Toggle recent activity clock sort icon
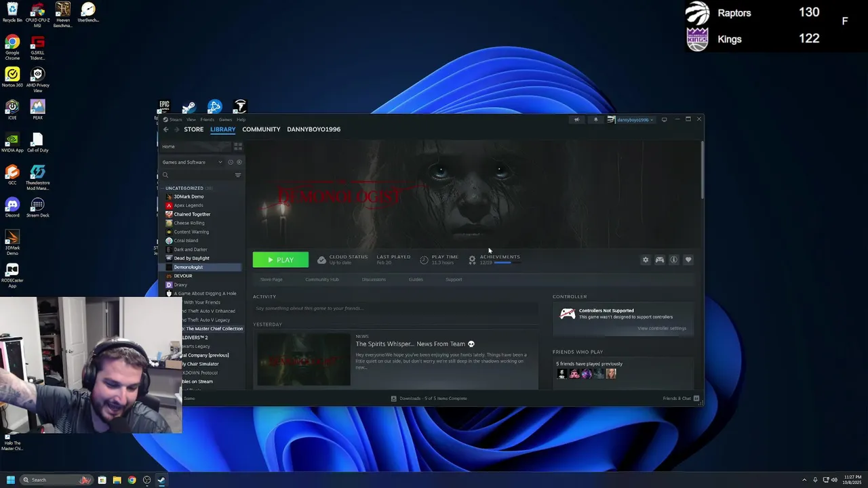 (230, 162)
